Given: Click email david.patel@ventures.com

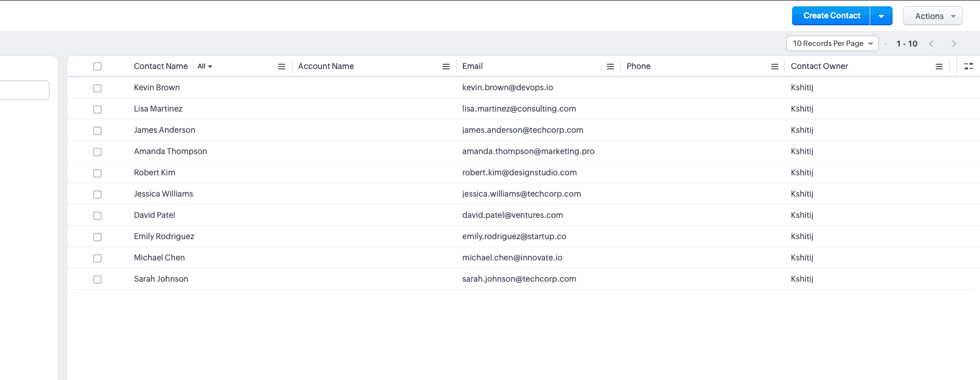Looking at the screenshot, I should click(513, 215).
